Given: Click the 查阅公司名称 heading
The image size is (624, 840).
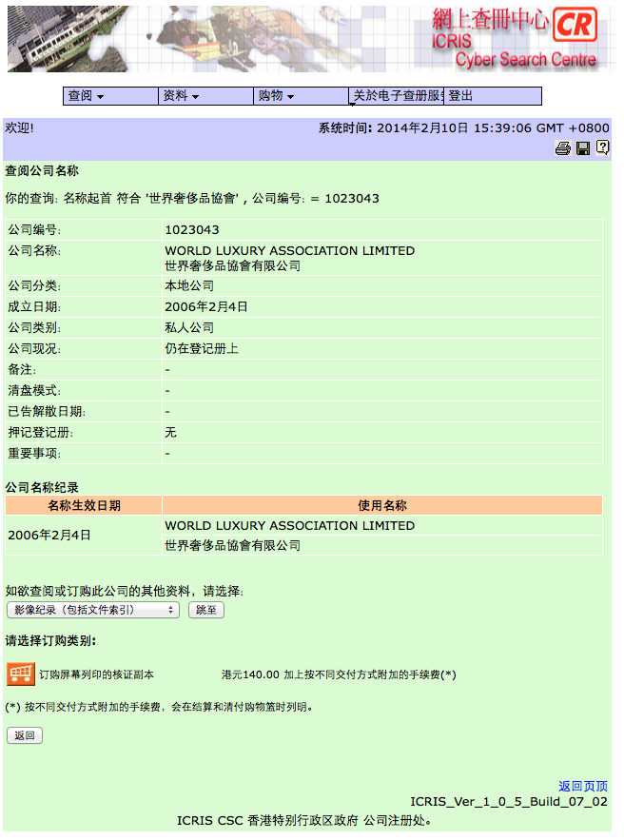Looking at the screenshot, I should click(x=42, y=171).
